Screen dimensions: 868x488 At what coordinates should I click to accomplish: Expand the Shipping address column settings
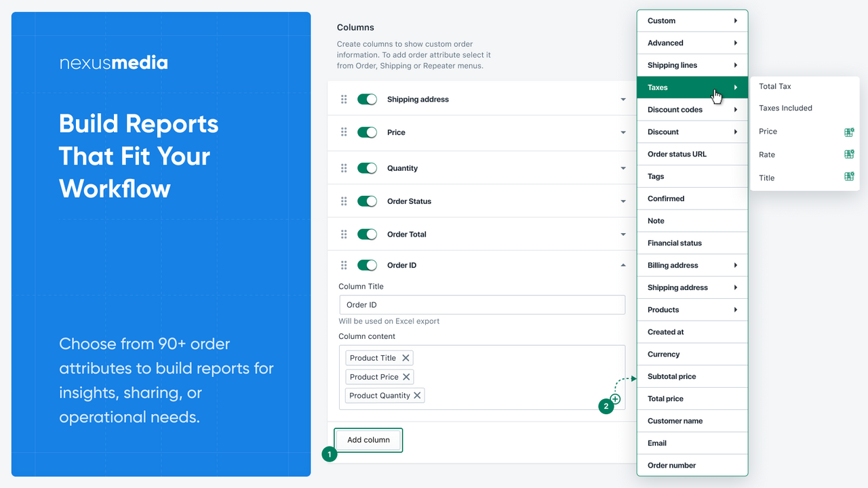[x=623, y=100]
